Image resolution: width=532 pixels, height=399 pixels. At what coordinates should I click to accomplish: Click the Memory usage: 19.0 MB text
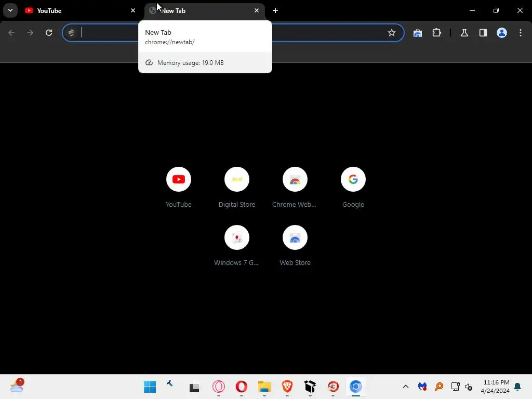[x=190, y=63]
